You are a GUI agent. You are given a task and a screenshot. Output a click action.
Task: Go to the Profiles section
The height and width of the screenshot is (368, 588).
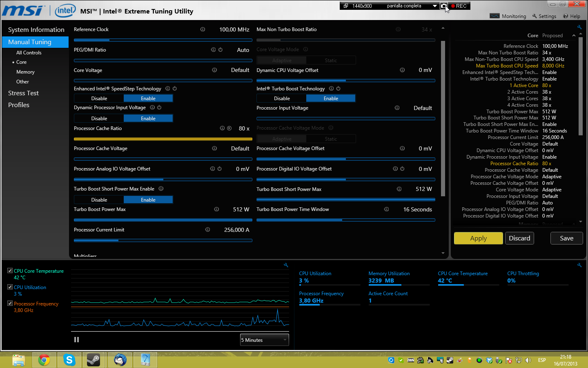(19, 105)
